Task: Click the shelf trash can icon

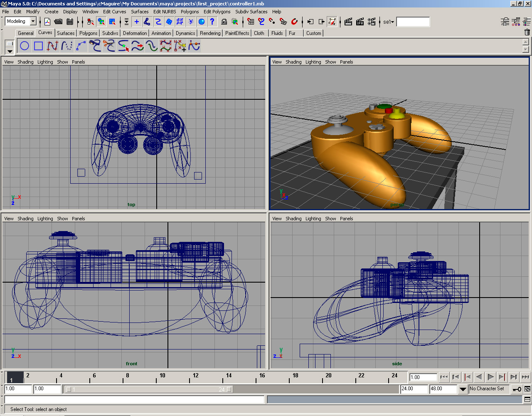Action: pos(527,32)
